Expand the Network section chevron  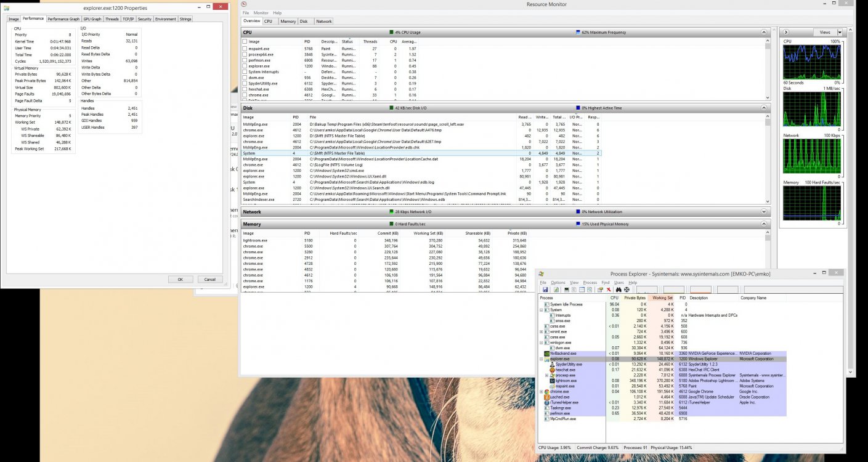coord(764,211)
